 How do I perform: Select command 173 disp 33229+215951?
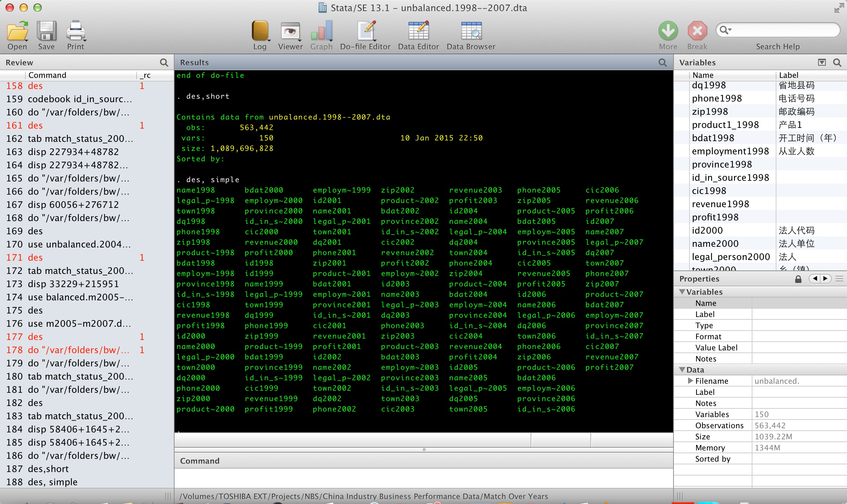(87, 284)
